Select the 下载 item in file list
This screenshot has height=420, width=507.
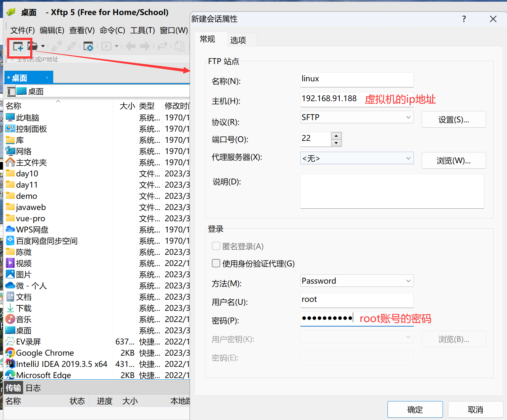coord(19,308)
